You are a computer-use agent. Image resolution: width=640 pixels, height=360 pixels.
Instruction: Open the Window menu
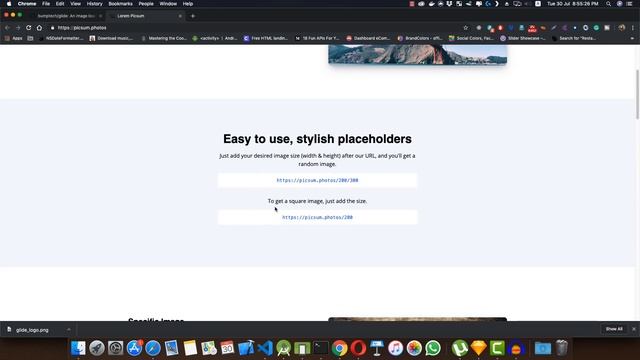coord(168,4)
